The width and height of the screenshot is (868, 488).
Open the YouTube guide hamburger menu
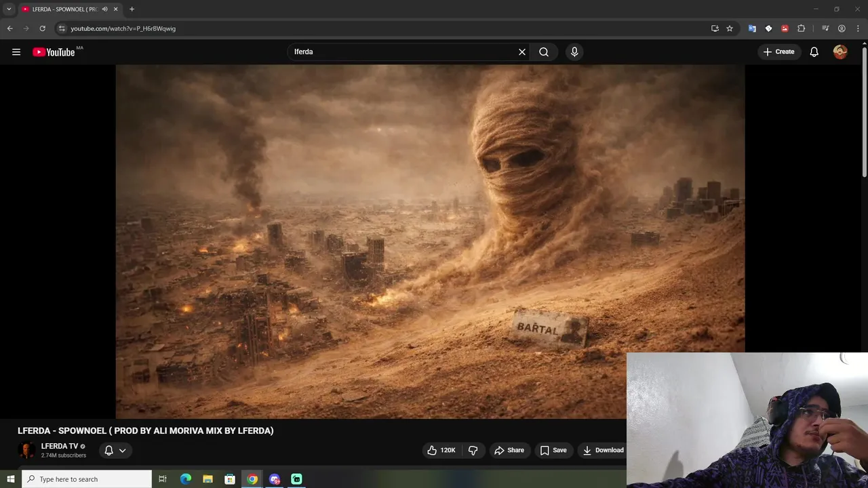(x=16, y=52)
